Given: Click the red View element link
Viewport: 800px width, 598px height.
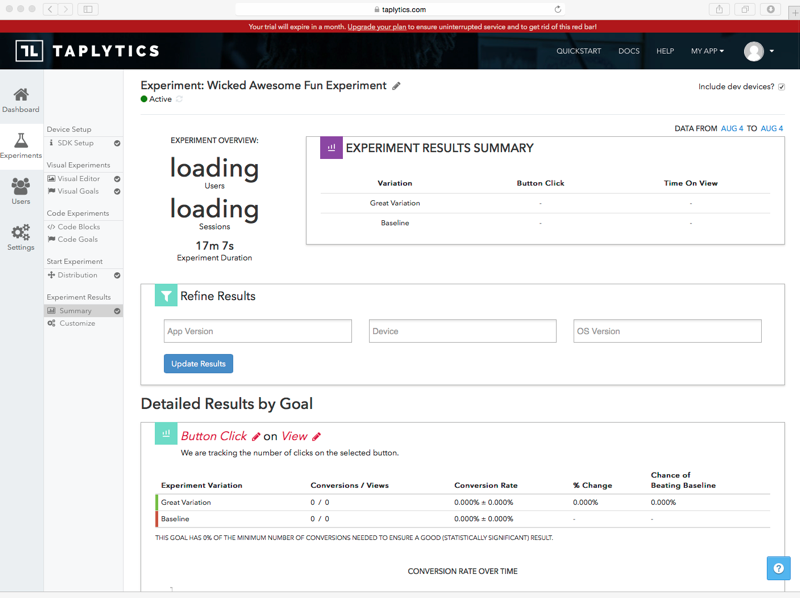Looking at the screenshot, I should point(294,436).
